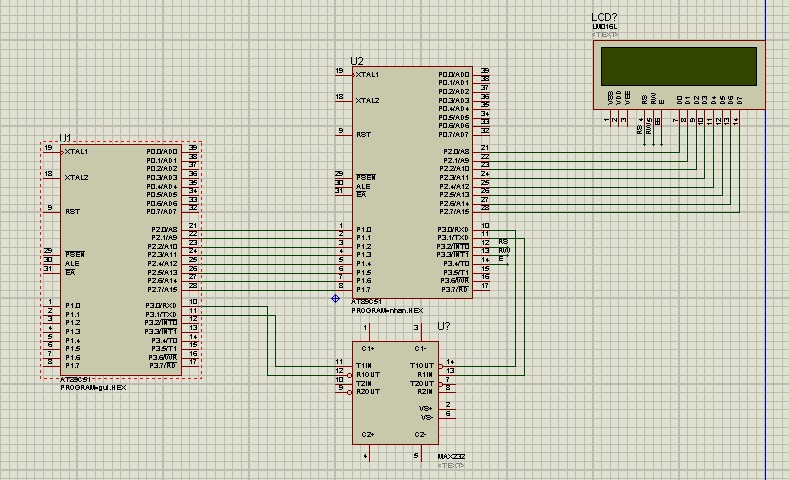Click the R1OUT pin label on MAX232

point(368,375)
